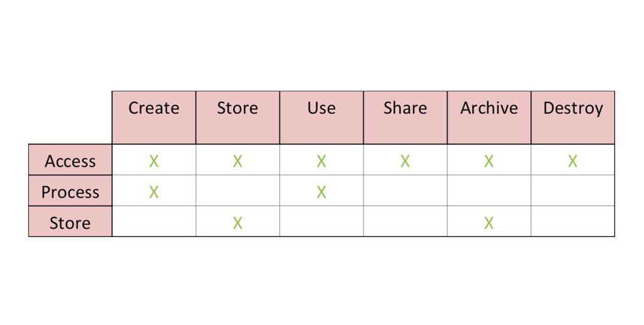Click the empty Store row Create cell
This screenshot has height=325, width=644.
point(154,221)
